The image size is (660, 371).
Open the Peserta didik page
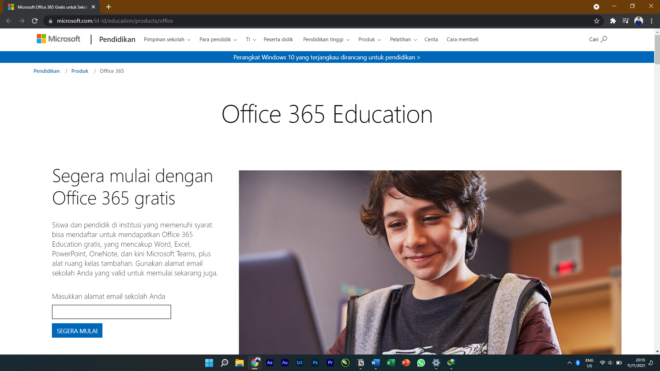click(278, 40)
